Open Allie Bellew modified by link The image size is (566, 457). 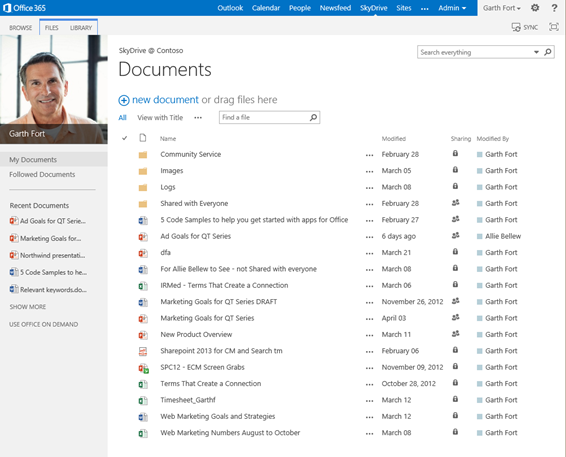tap(503, 236)
